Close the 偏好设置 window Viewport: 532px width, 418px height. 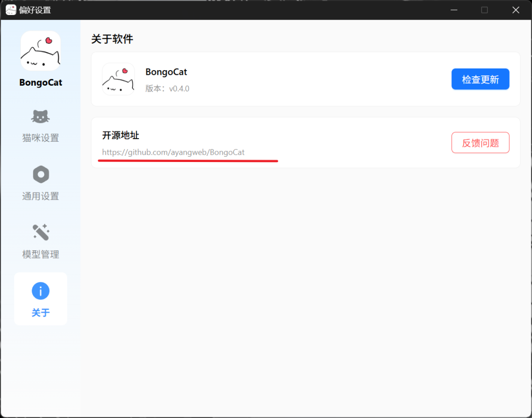(x=515, y=10)
